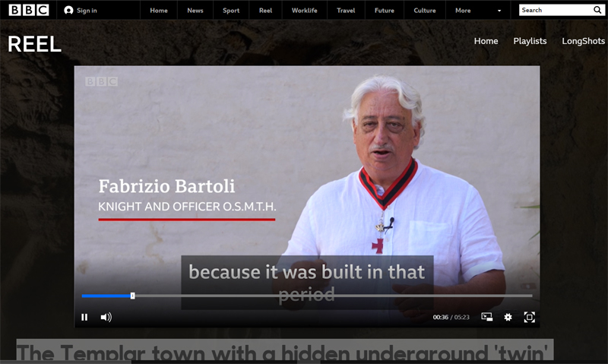Click the REEL logo
The image size is (608, 364).
click(34, 44)
